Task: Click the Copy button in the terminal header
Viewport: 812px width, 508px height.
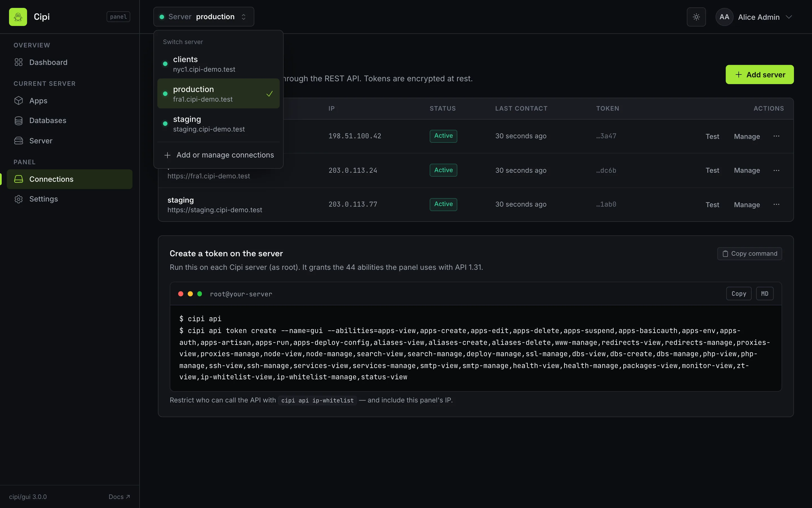Action: click(738, 294)
